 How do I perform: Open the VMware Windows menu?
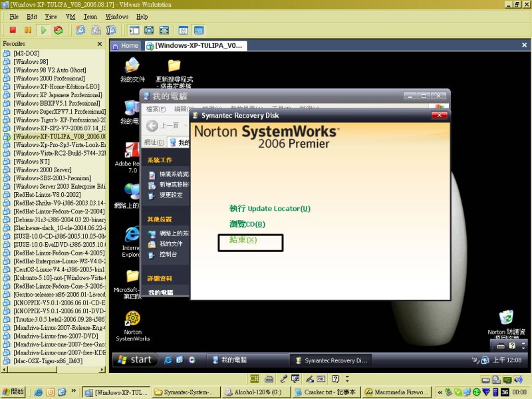[117, 17]
